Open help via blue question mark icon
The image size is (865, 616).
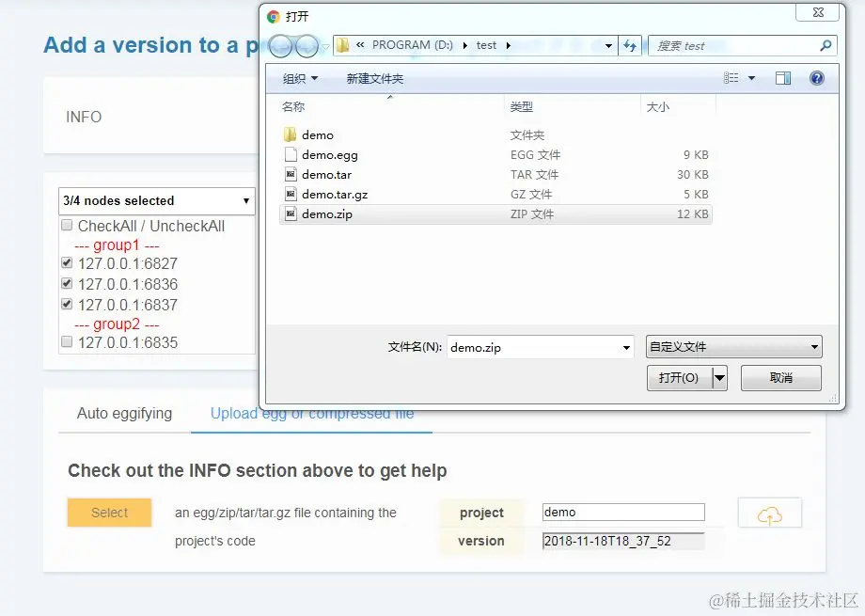816,78
